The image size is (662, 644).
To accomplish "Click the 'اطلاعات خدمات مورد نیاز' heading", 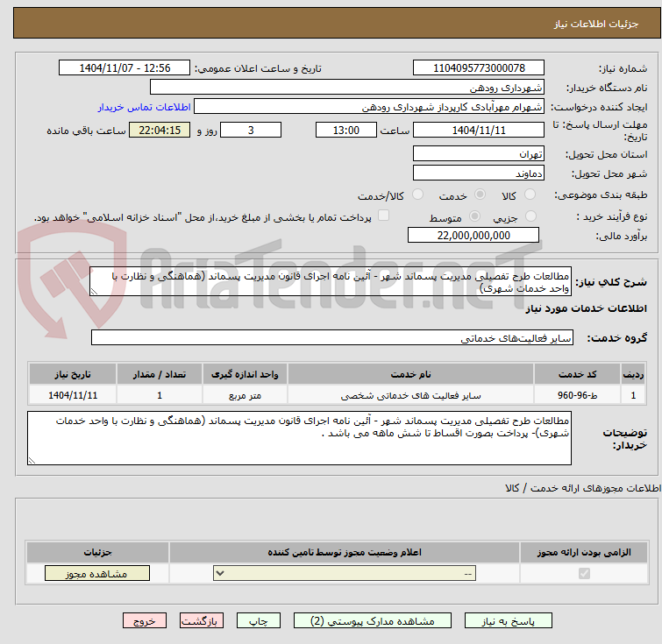I will pyautogui.click(x=586, y=309).
